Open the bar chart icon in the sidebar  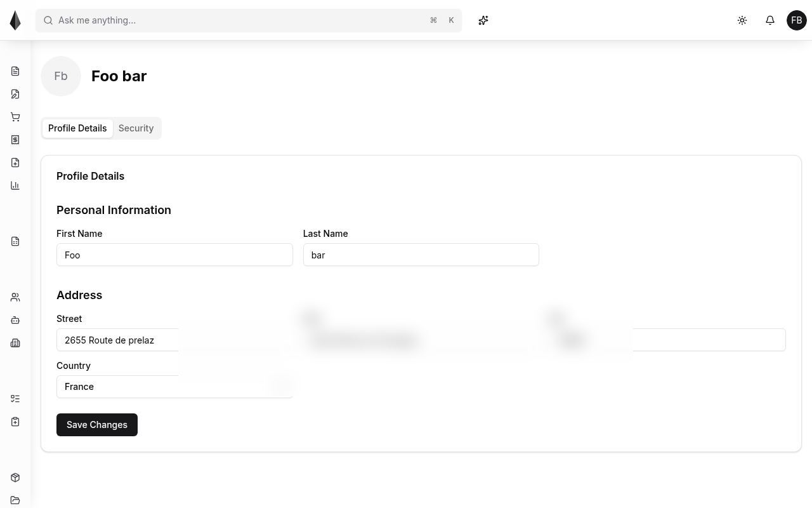15,185
